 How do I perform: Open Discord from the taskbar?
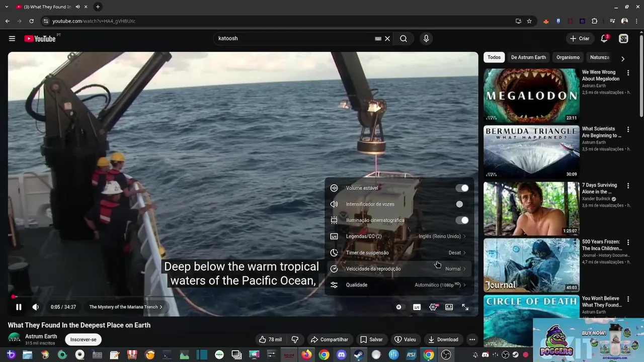(x=342, y=355)
